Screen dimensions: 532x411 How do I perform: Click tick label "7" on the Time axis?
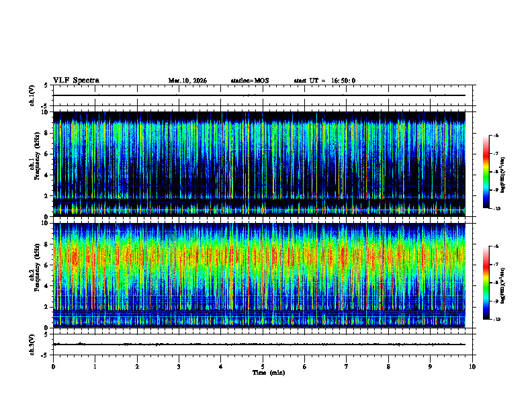pos(347,367)
